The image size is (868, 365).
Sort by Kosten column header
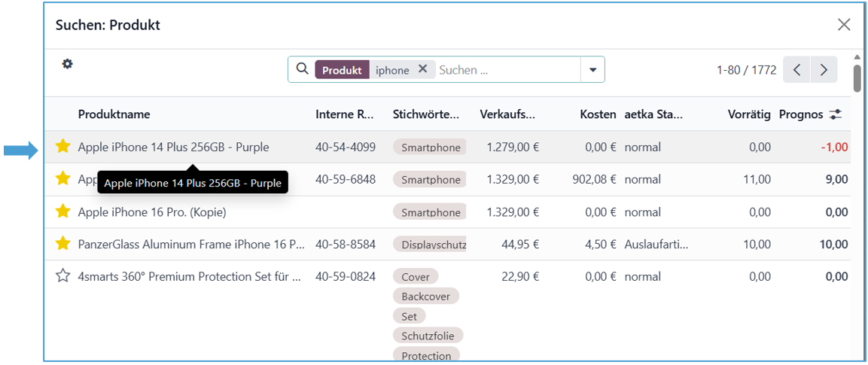pyautogui.click(x=598, y=114)
